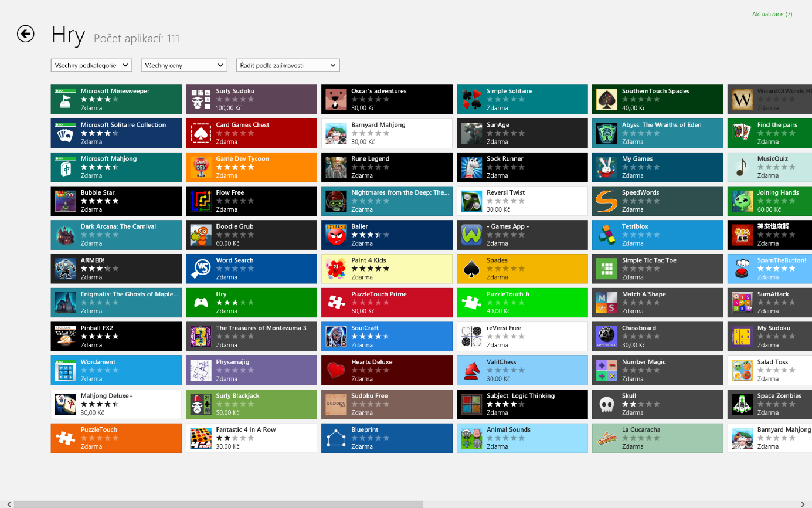Open the MusicQuiz note icon

tap(743, 167)
